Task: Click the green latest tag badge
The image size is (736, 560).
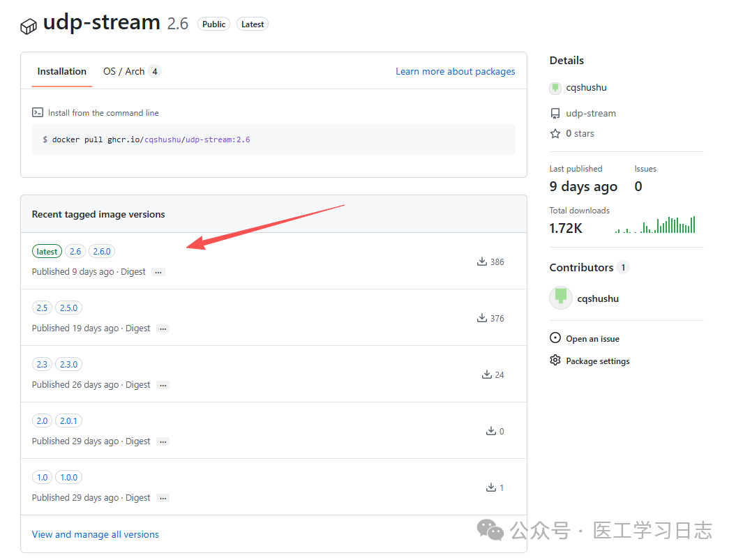Action: 47,251
